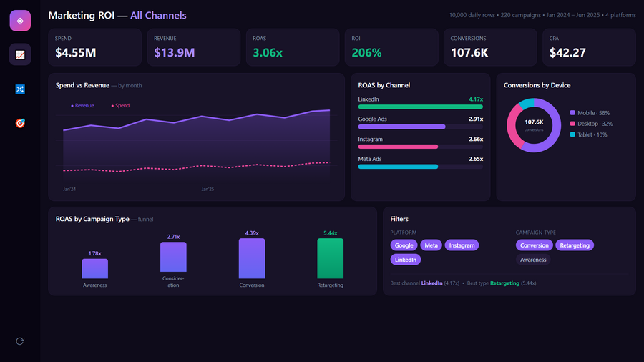Toggle the Google platform filter
Viewport: 644px width, 362px height.
click(x=404, y=245)
